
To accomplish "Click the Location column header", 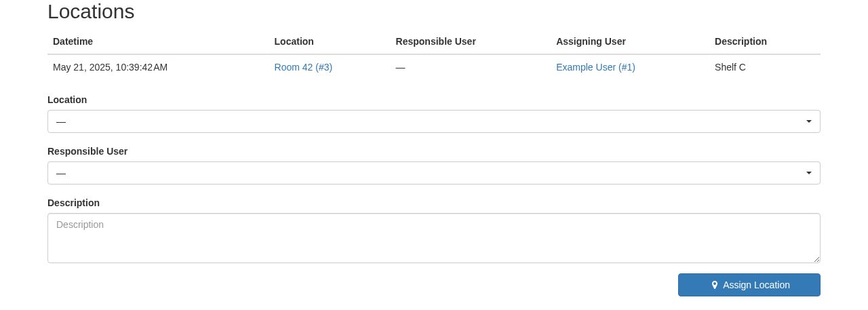I will 294,41.
